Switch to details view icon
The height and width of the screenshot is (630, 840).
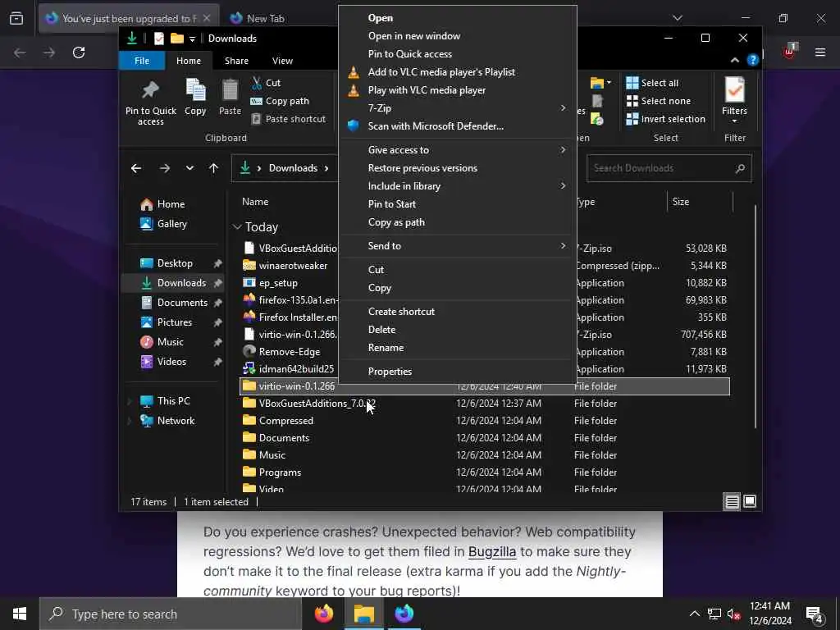pos(732,502)
